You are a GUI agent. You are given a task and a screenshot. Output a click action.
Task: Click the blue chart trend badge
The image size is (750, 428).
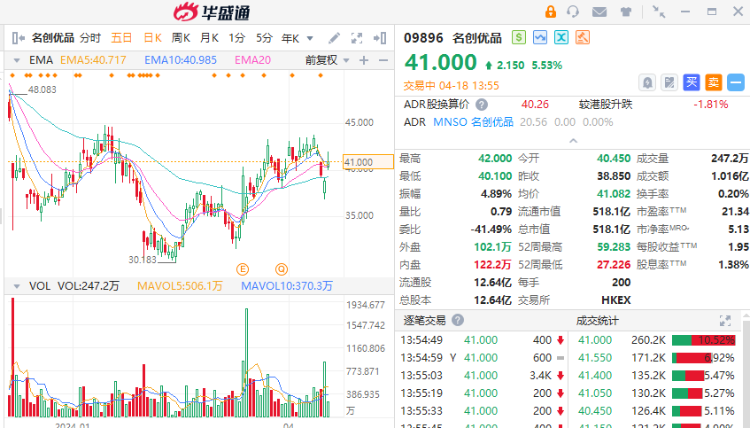[x=540, y=37]
